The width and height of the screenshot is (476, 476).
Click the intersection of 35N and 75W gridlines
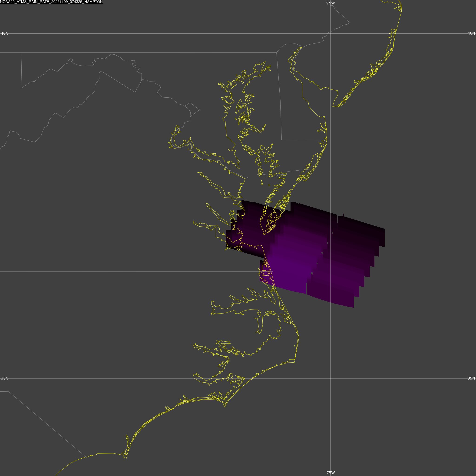(331, 378)
